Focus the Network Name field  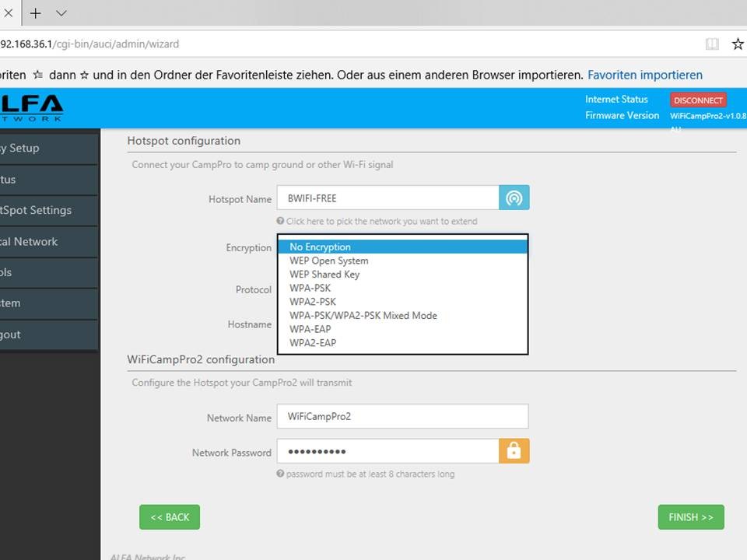pyautogui.click(x=402, y=416)
